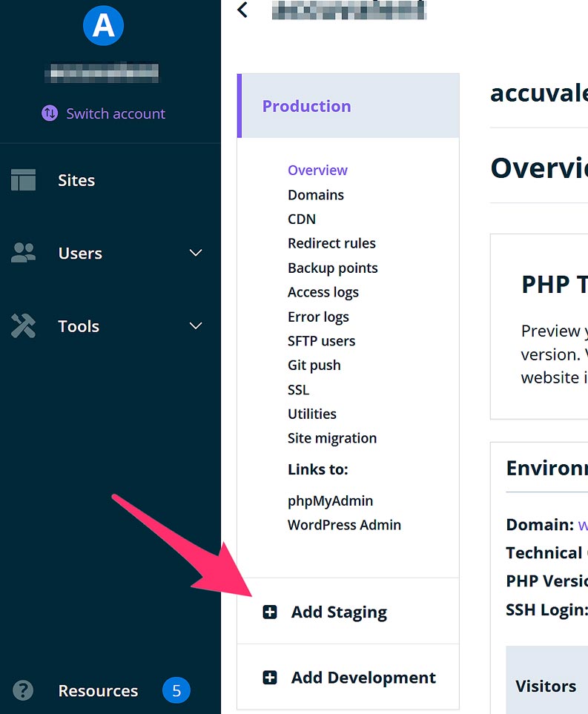Viewport: 588px width, 714px height.
Task: Open the Site migration page
Action: [x=331, y=438]
